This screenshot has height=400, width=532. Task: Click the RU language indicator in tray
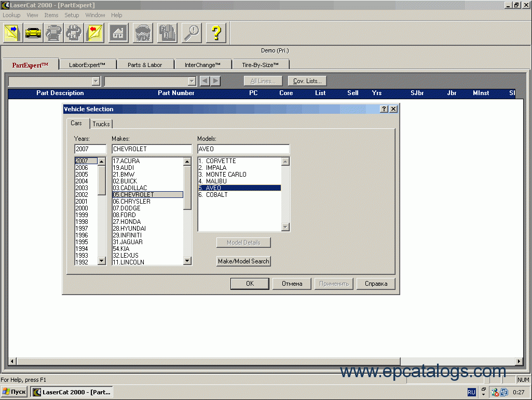[471, 392]
